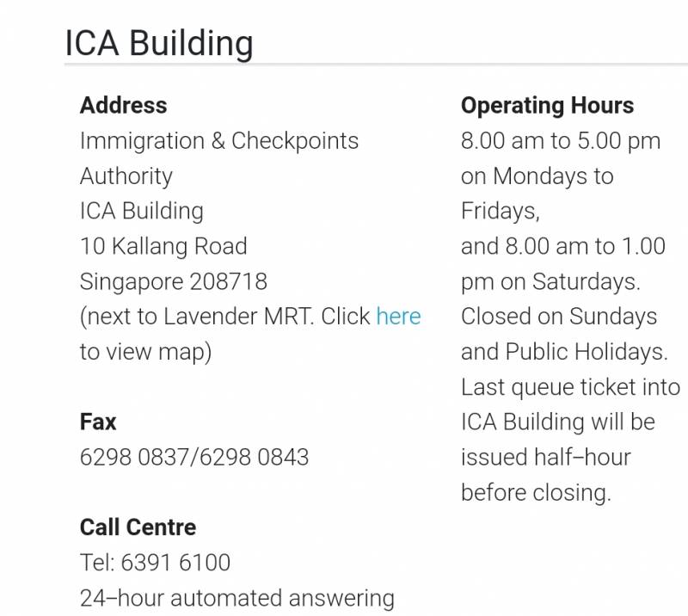Viewport: 688px width, 616px height.
Task: Click the "ICA Building" page heading
Action: pyautogui.click(x=159, y=43)
